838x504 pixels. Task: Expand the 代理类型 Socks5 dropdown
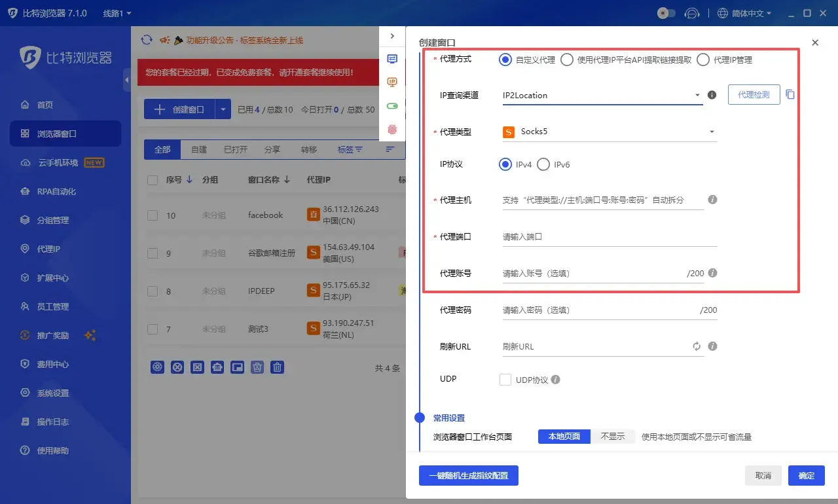pyautogui.click(x=710, y=132)
